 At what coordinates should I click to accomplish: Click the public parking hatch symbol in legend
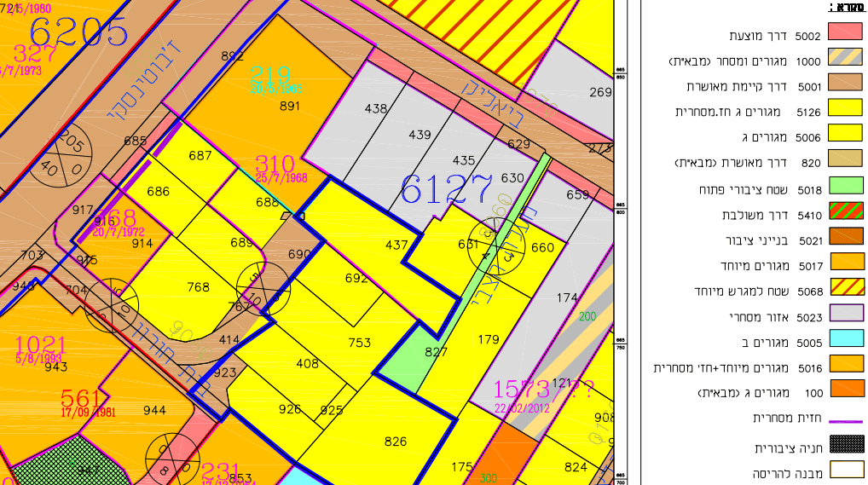[846, 446]
